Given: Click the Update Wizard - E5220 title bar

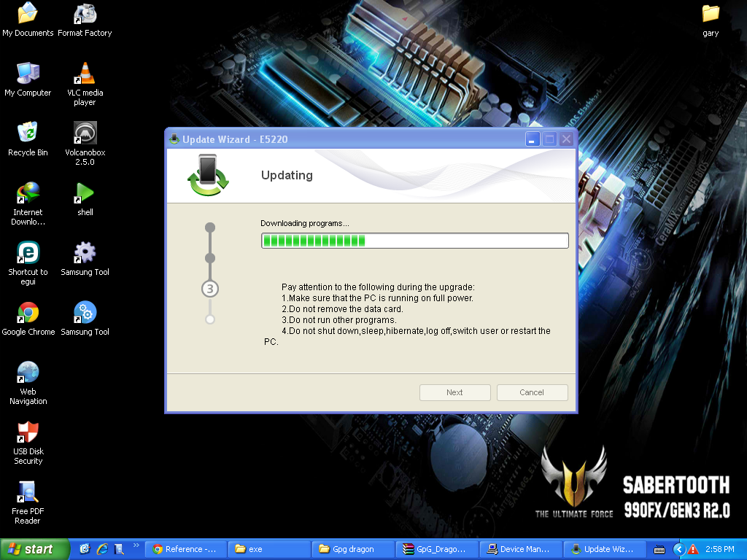Looking at the screenshot, I should pos(343,139).
